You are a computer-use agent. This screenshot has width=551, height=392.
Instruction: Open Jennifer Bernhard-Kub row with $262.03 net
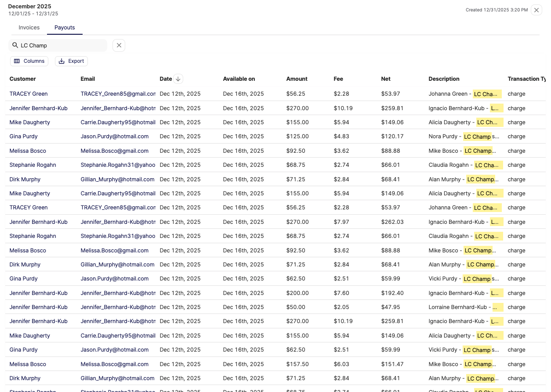[x=39, y=222]
